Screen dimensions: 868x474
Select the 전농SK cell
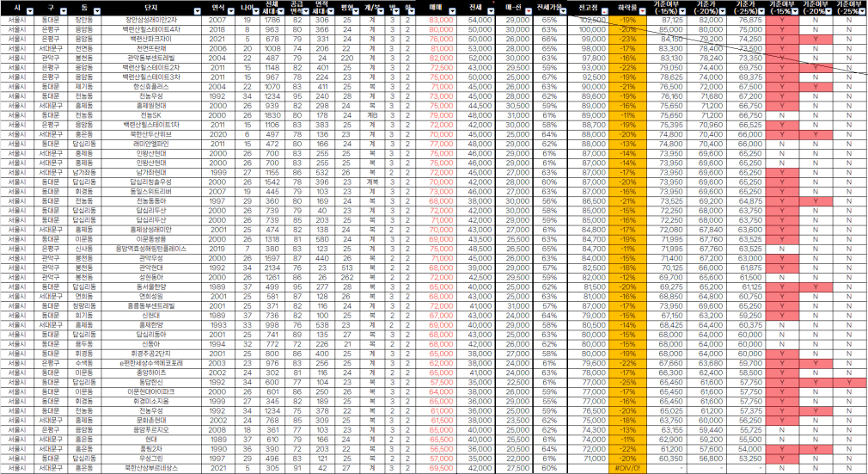tap(151, 115)
